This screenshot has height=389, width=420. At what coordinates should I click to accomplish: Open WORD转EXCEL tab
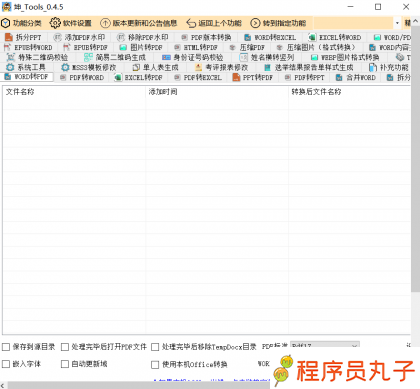tap(270, 37)
